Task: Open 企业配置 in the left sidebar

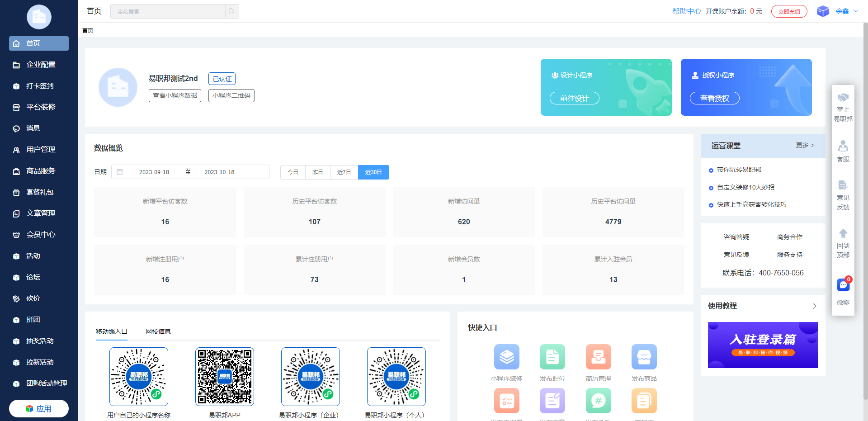Action: 41,65
